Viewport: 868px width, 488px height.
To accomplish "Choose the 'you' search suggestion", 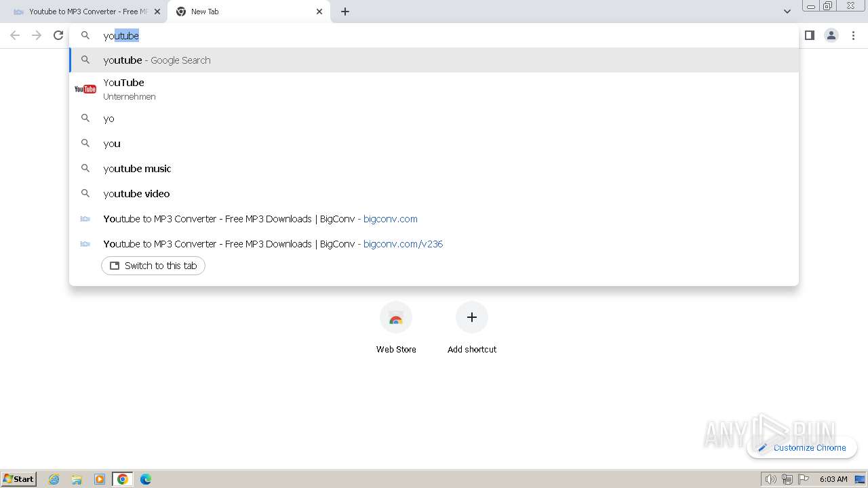I will 434,144.
